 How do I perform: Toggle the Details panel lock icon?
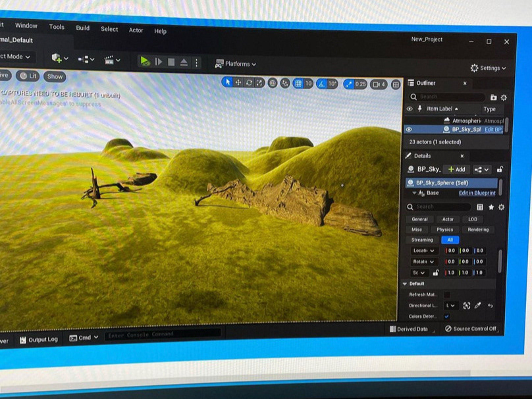pyautogui.click(x=500, y=169)
